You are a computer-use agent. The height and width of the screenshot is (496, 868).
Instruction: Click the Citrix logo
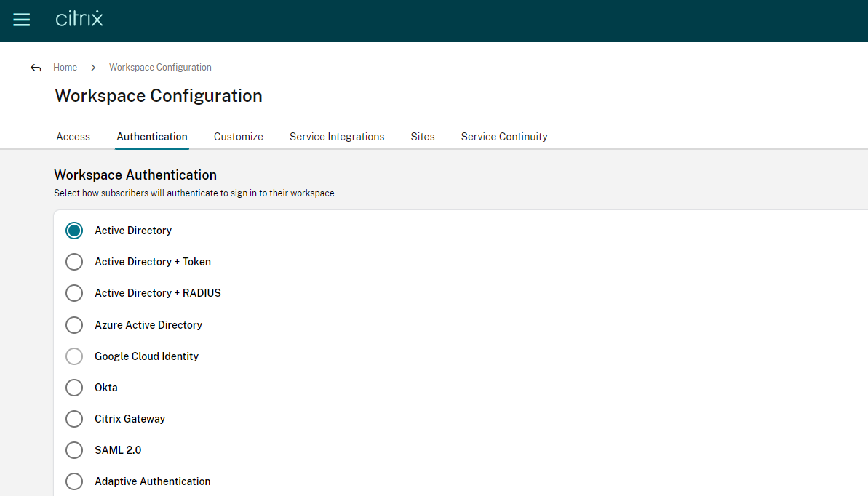click(79, 19)
